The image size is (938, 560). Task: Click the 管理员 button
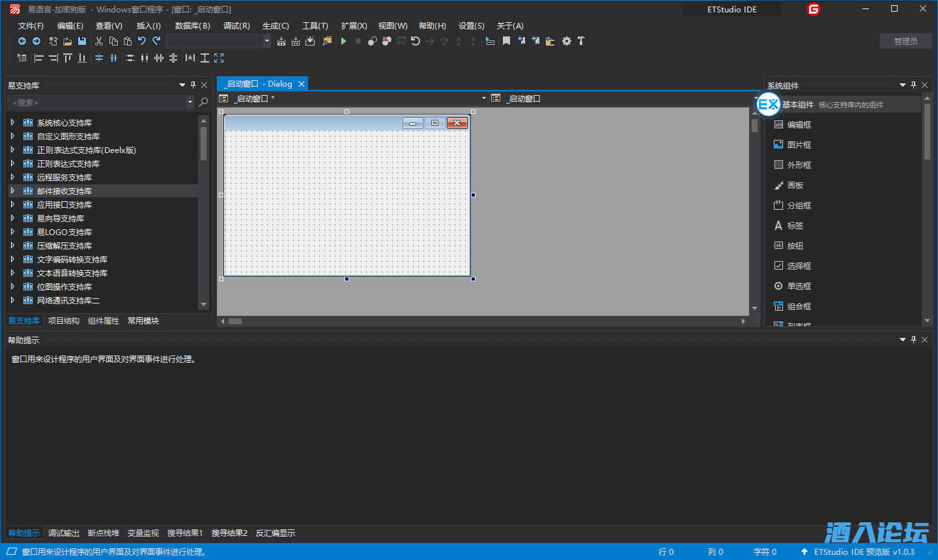point(905,41)
